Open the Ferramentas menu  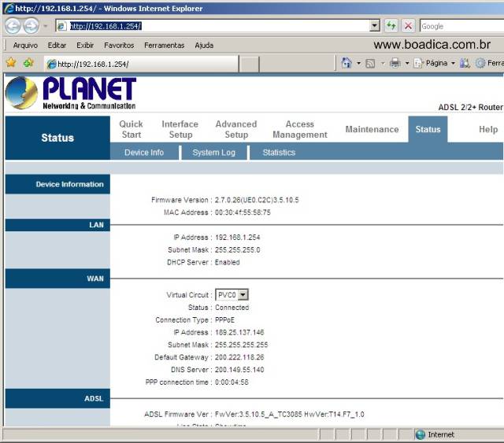pyautogui.click(x=165, y=46)
